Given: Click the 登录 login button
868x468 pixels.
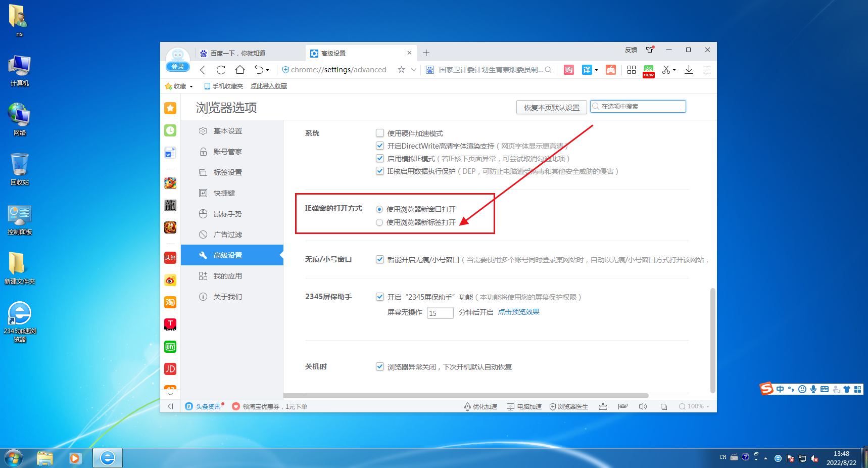Looking at the screenshot, I should pyautogui.click(x=178, y=67).
